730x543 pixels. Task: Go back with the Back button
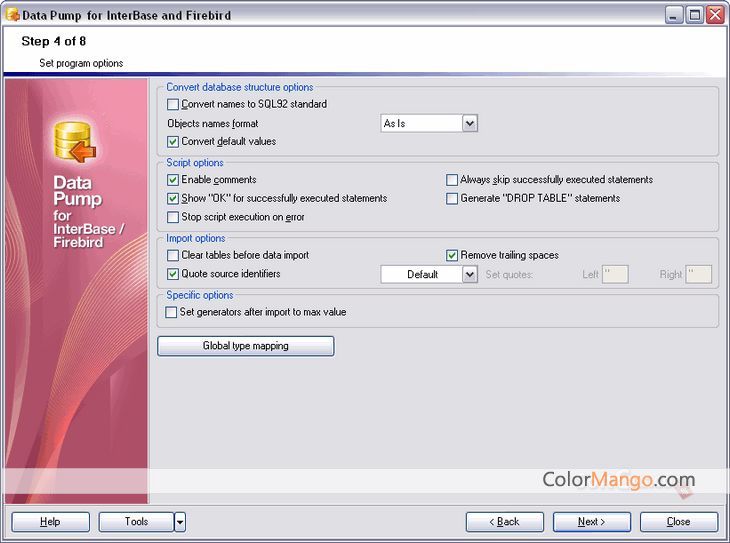click(x=505, y=522)
